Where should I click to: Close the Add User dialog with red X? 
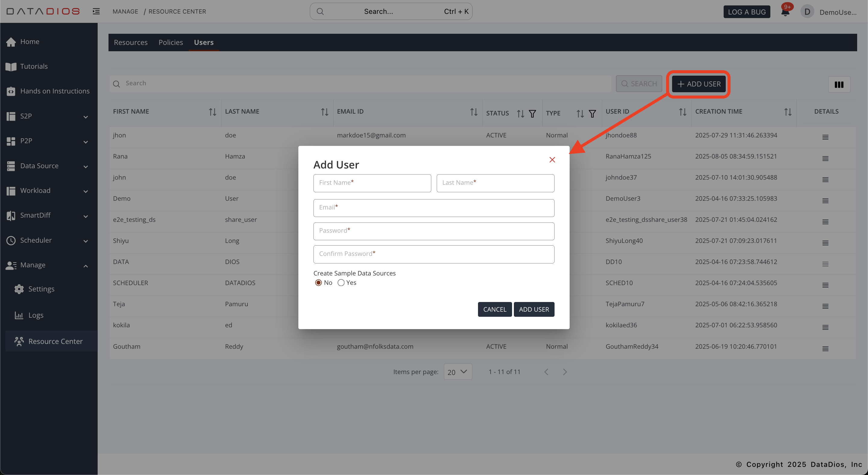[x=552, y=160]
